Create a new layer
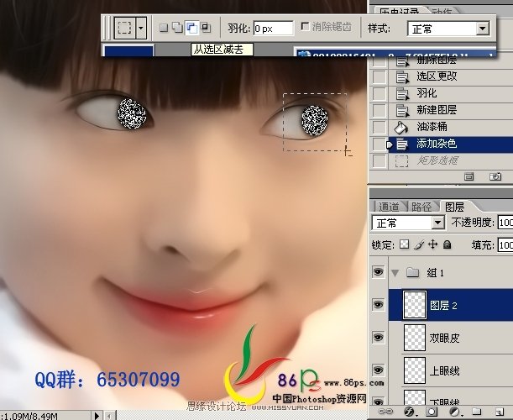513x420 pixels. click(500, 412)
